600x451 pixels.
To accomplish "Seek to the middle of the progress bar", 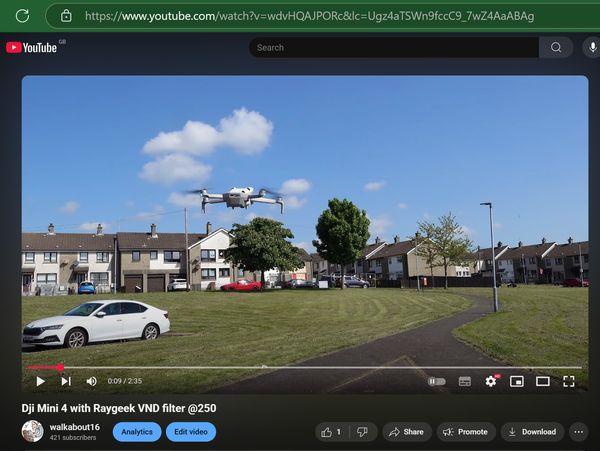I will click(305, 368).
